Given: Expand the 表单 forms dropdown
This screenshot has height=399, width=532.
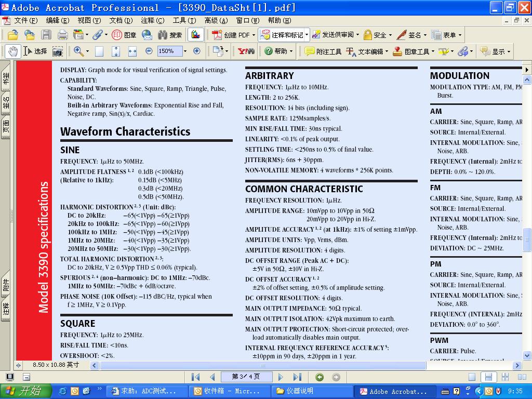Looking at the screenshot, I should [460, 35].
